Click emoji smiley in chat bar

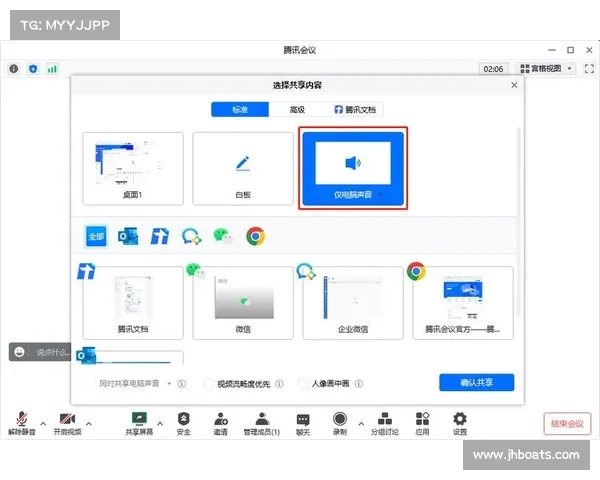20,352
